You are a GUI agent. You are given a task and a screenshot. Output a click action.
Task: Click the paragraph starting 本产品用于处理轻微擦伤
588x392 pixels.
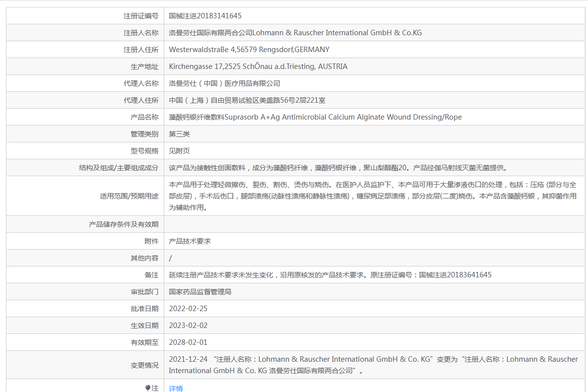(372, 196)
